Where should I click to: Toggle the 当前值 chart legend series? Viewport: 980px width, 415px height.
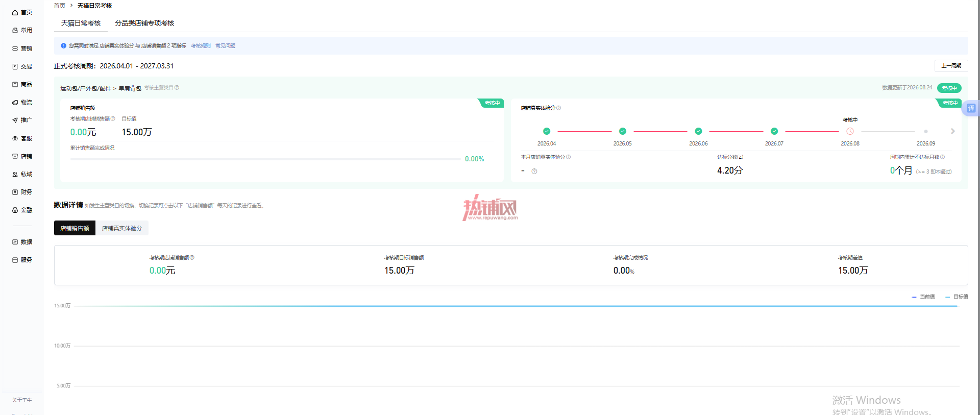(923, 297)
